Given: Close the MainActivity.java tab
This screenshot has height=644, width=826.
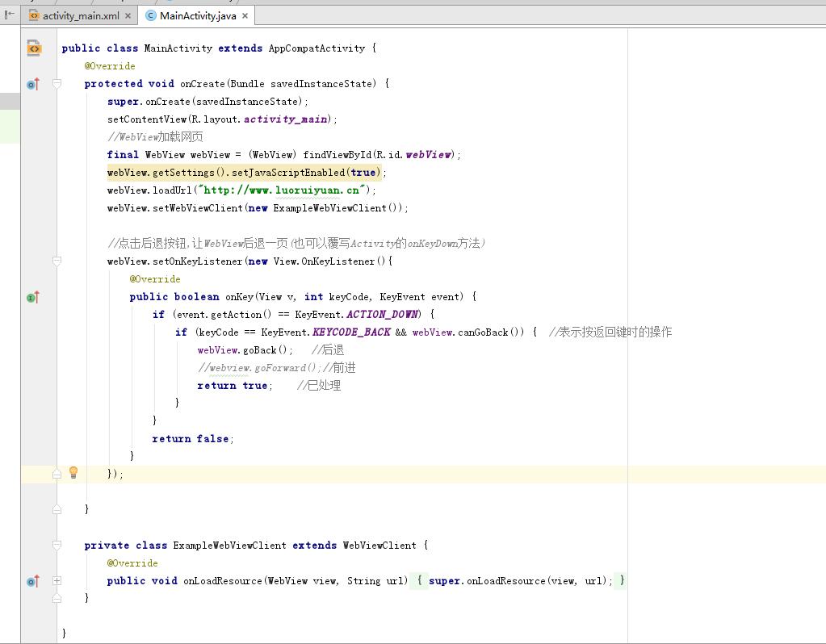Looking at the screenshot, I should pos(245,16).
